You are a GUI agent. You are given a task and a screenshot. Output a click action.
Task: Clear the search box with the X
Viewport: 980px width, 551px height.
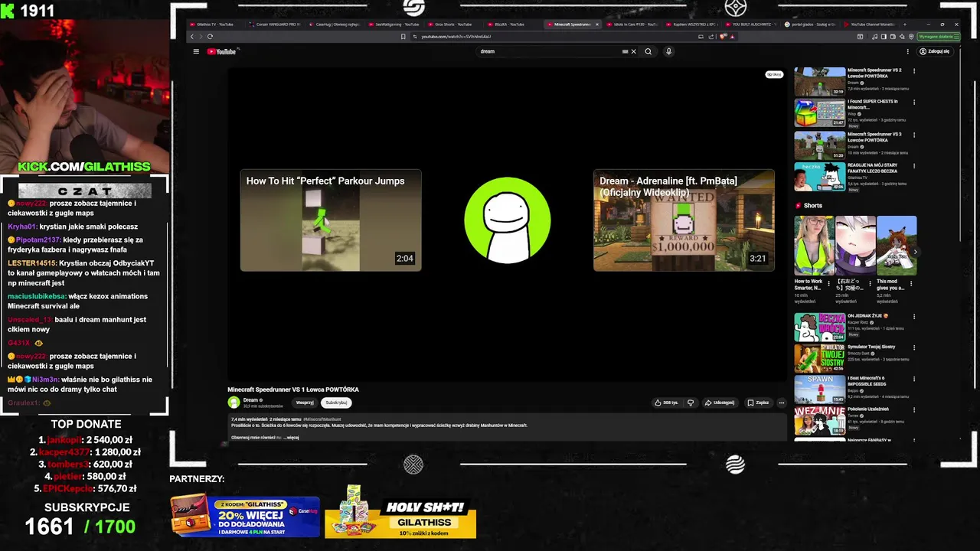click(633, 51)
